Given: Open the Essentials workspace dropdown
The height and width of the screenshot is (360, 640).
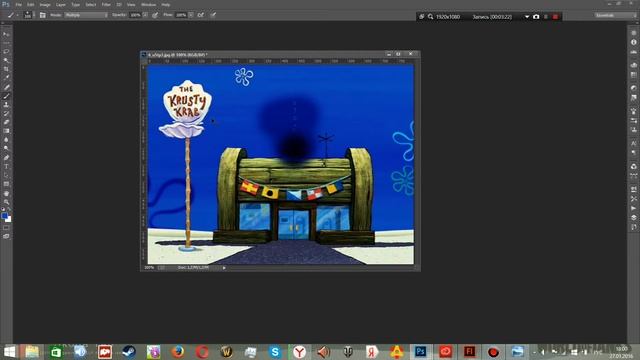Looking at the screenshot, I should pyautogui.click(x=615, y=15).
